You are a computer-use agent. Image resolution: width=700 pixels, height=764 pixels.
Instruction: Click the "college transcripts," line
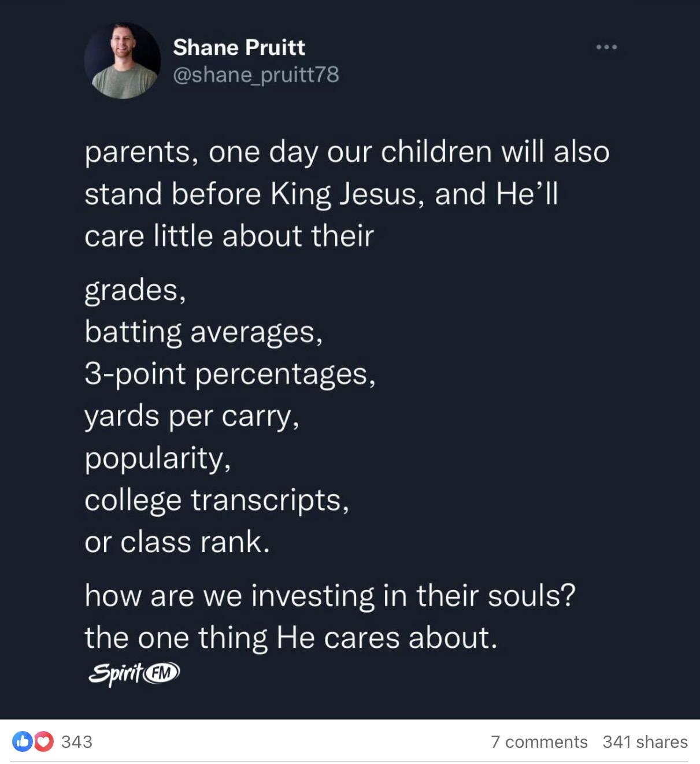(217, 500)
